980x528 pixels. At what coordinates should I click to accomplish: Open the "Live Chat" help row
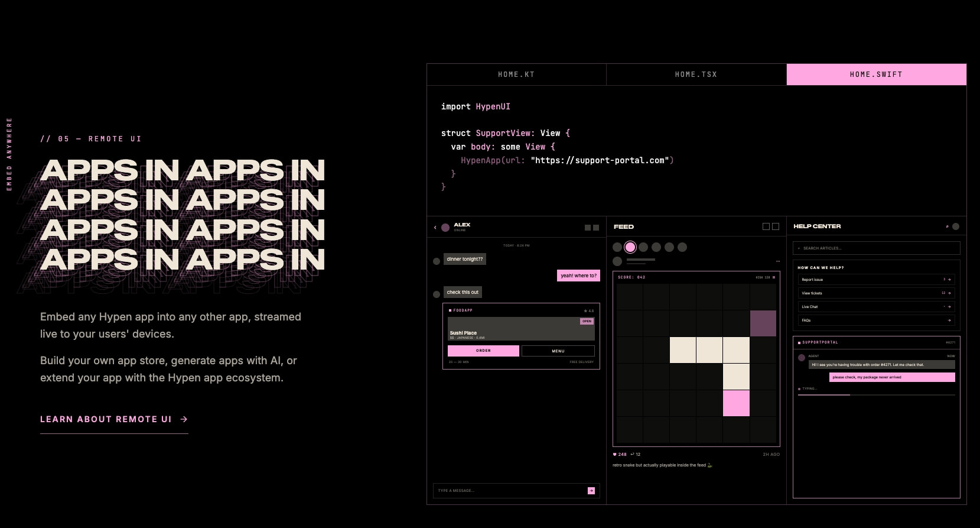pyautogui.click(x=876, y=307)
